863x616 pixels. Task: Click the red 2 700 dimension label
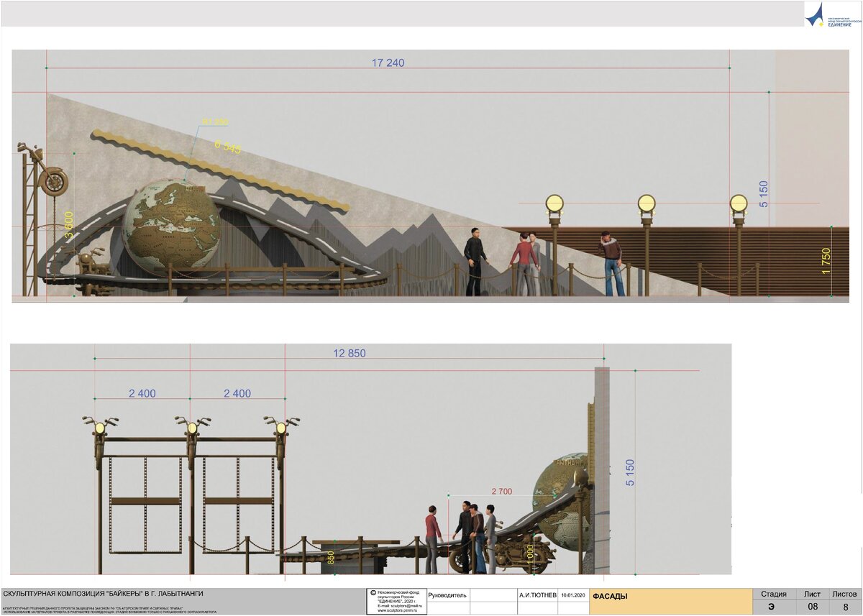pos(501,492)
